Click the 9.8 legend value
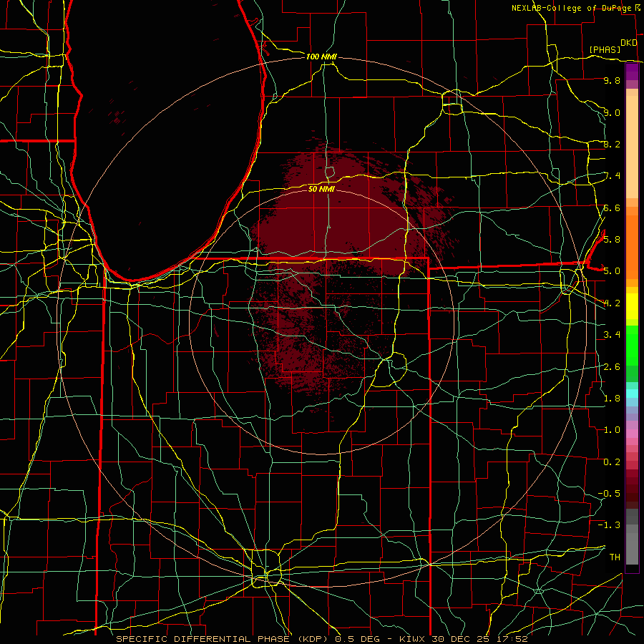This screenshot has width=644, height=644. coord(612,80)
